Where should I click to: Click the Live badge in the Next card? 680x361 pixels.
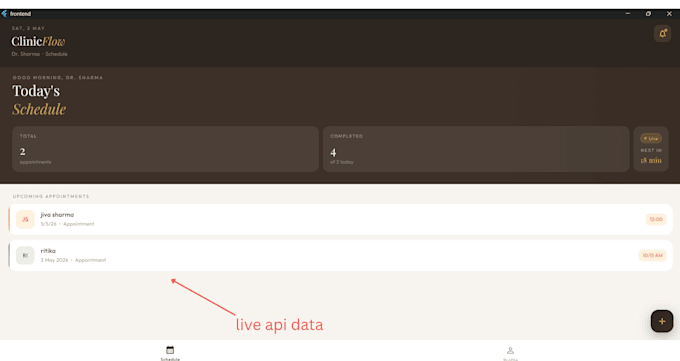tap(651, 138)
